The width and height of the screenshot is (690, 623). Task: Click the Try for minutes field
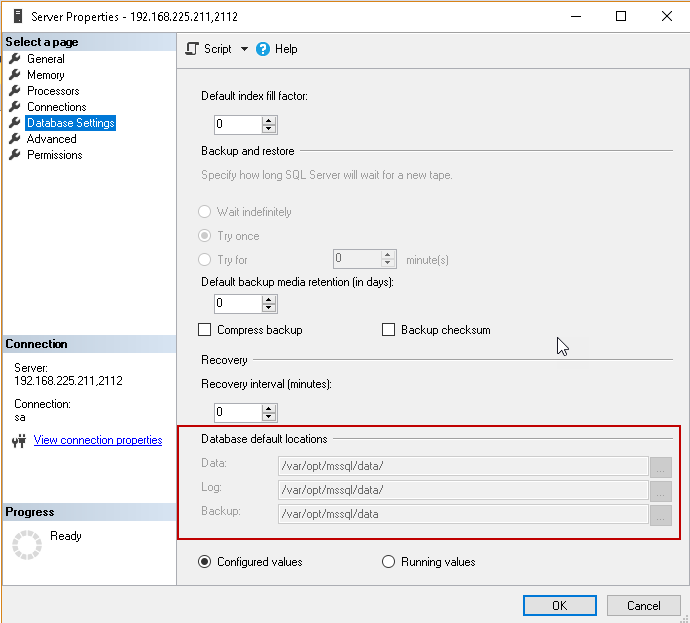tap(357, 259)
